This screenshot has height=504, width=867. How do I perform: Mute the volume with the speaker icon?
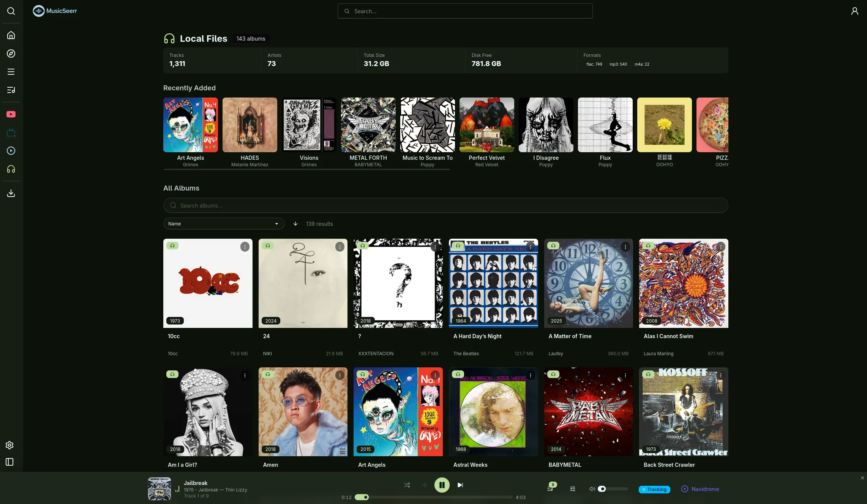click(592, 489)
